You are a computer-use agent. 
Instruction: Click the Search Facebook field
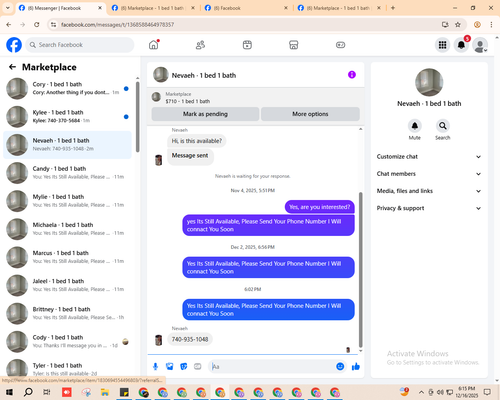coord(80,45)
